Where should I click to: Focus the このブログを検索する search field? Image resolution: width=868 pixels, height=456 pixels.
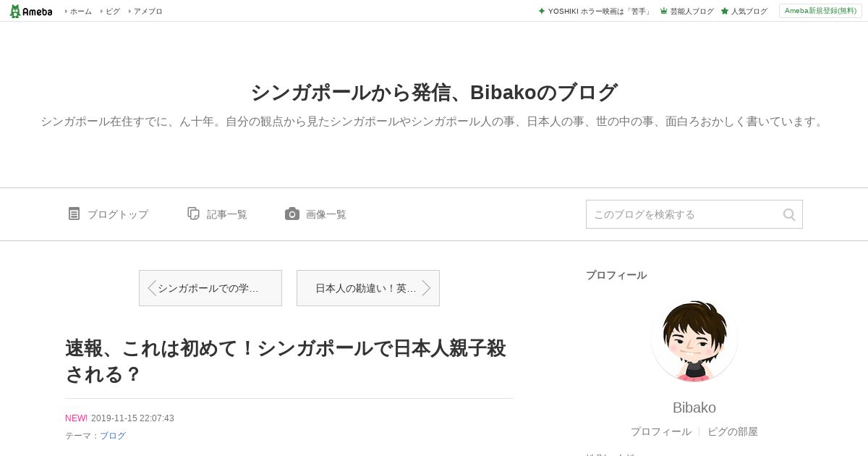[x=684, y=214]
